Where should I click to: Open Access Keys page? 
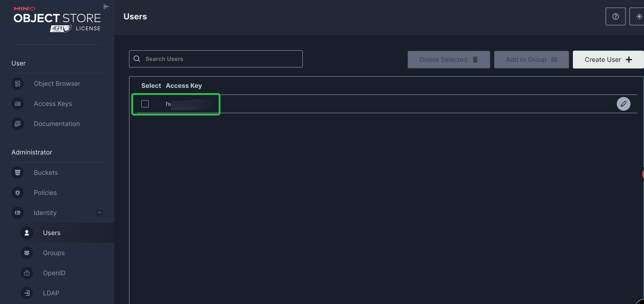(x=53, y=104)
